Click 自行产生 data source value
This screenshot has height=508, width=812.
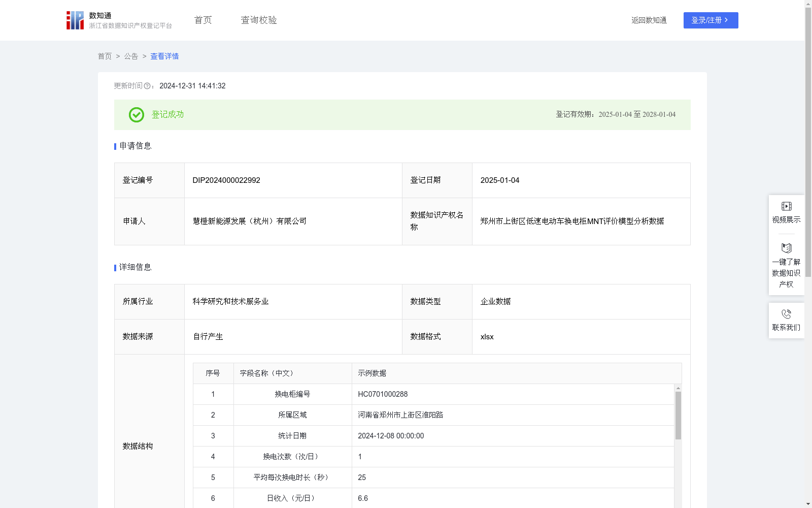pyautogui.click(x=208, y=337)
